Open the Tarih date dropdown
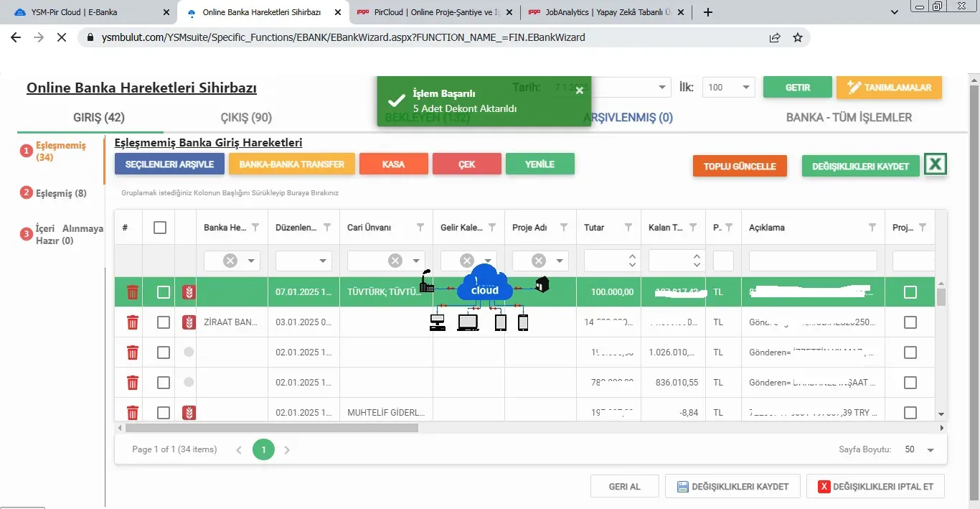Viewport: 980px width, 509px height. click(662, 88)
